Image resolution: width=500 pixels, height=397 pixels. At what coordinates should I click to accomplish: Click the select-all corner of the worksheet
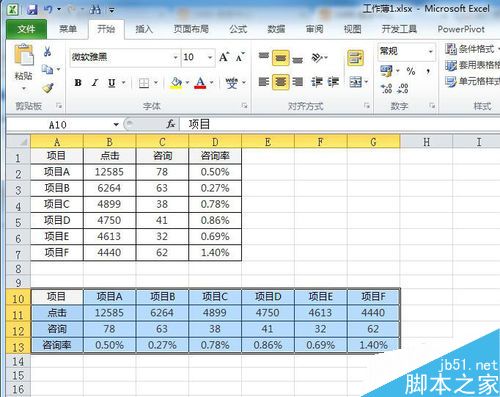pos(18,142)
